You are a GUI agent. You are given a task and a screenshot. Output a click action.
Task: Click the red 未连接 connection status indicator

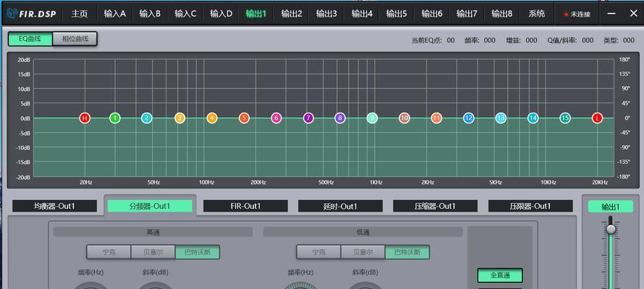577,14
